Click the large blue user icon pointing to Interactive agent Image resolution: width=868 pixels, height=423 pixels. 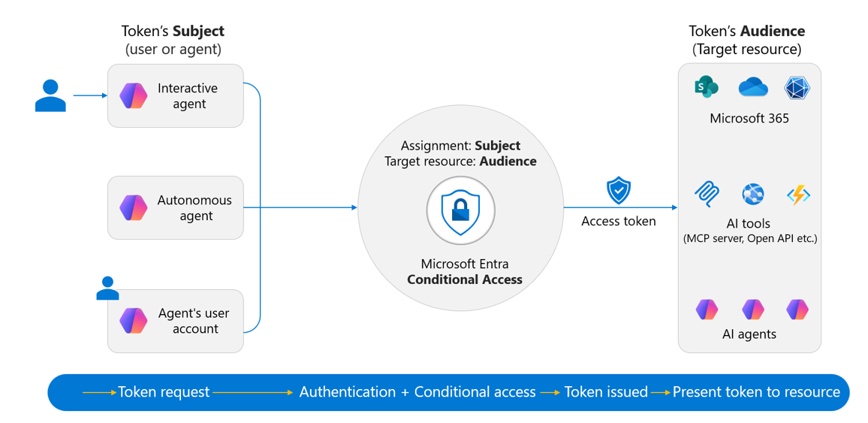(x=50, y=95)
